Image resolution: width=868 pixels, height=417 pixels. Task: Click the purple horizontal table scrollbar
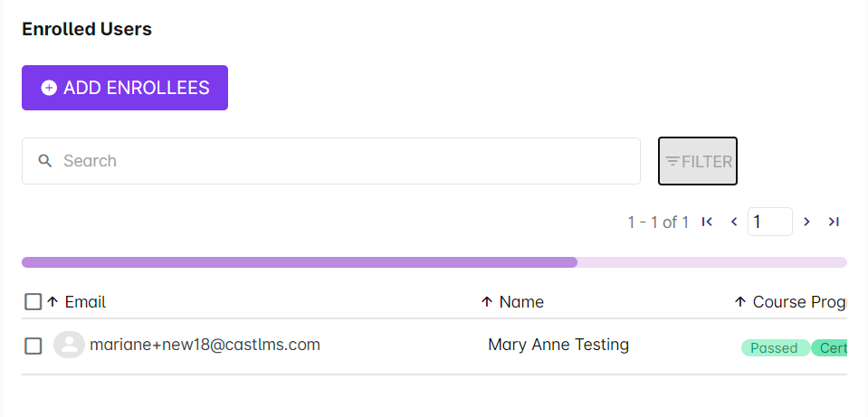tap(300, 262)
